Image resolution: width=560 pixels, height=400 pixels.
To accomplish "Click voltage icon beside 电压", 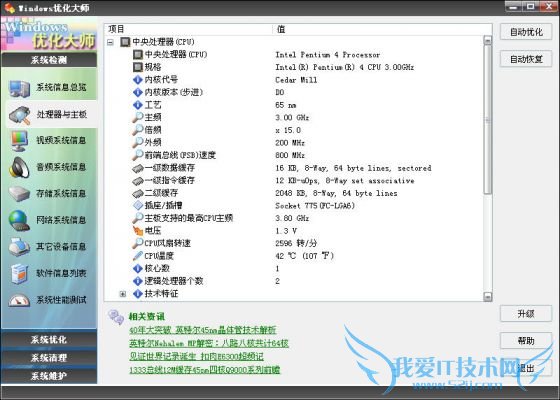I will (x=138, y=231).
